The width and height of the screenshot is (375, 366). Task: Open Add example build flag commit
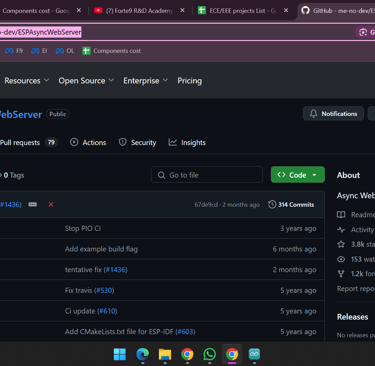pos(101,249)
